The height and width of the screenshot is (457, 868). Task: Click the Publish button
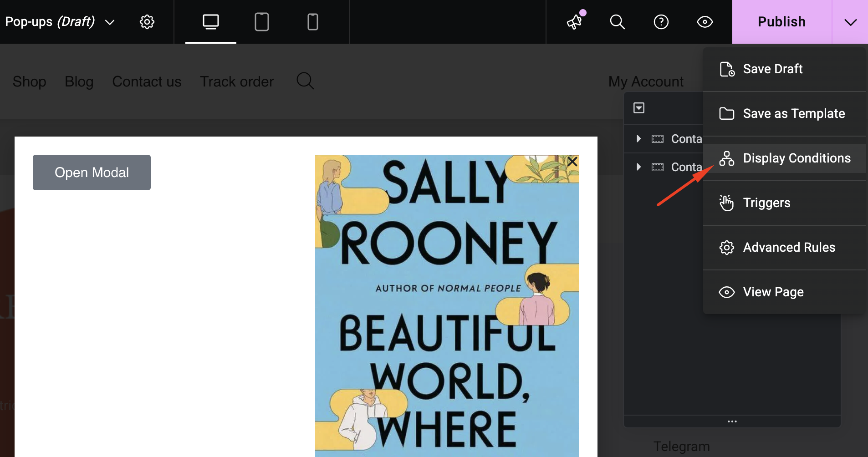[x=781, y=22]
